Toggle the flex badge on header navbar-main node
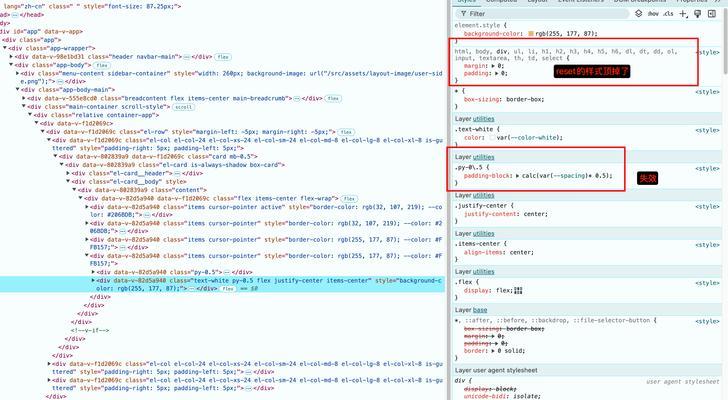Screen dimensions: 728x400 pyautogui.click(x=223, y=57)
